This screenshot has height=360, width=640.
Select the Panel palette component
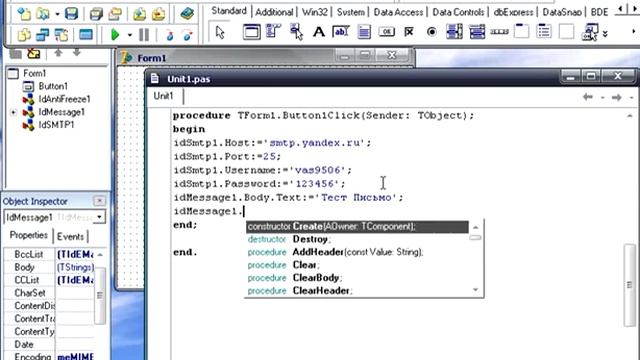click(566, 31)
